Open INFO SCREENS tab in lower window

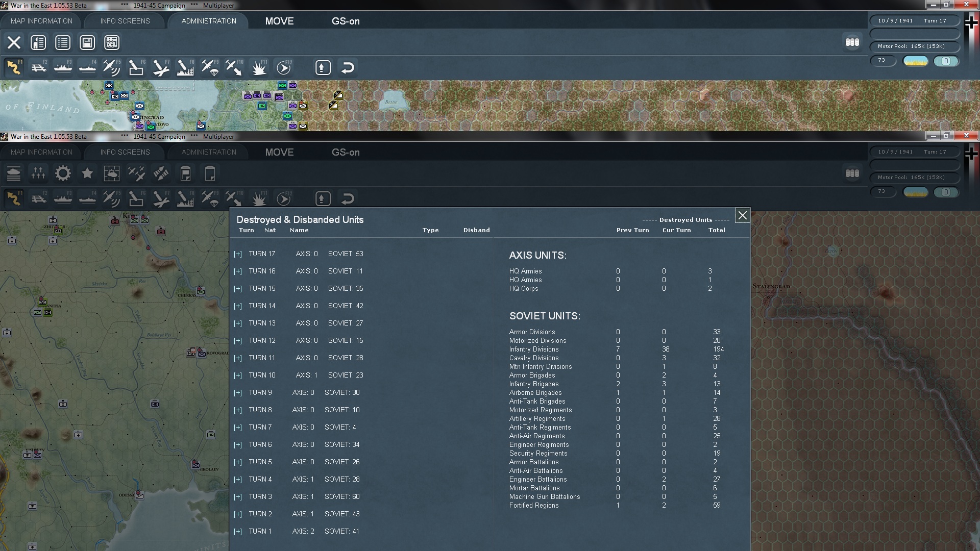pos(125,152)
